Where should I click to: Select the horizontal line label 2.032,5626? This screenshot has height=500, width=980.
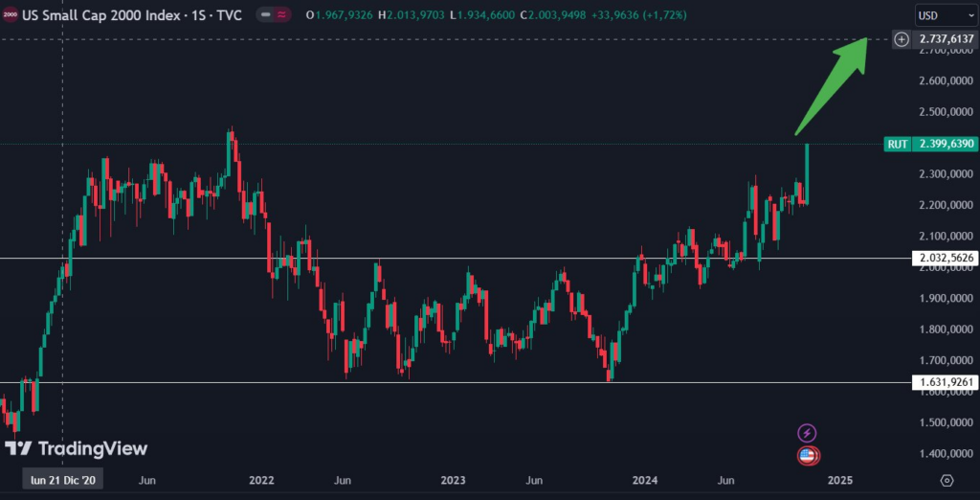coord(946,258)
